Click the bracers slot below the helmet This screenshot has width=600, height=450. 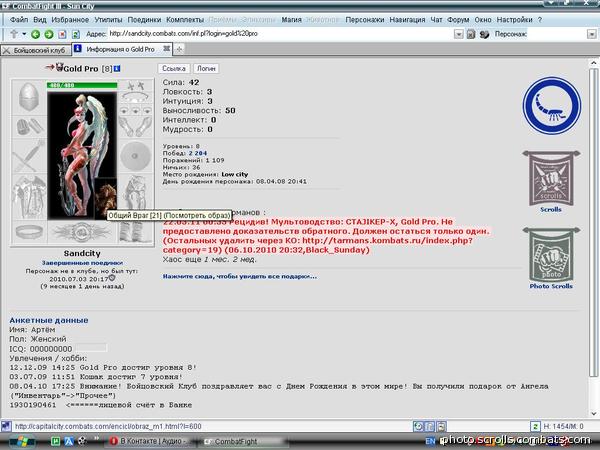[29, 127]
